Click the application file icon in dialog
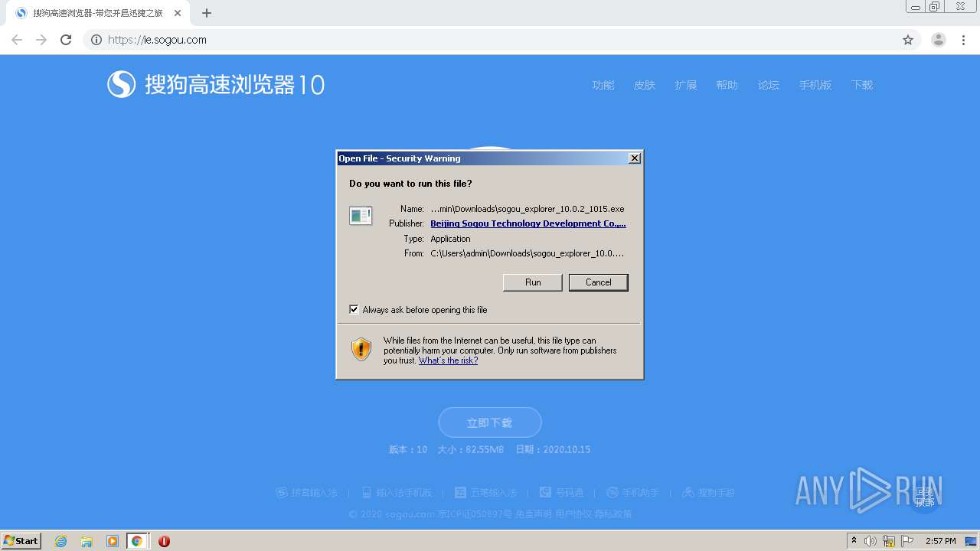This screenshot has width=980, height=551. click(x=361, y=216)
